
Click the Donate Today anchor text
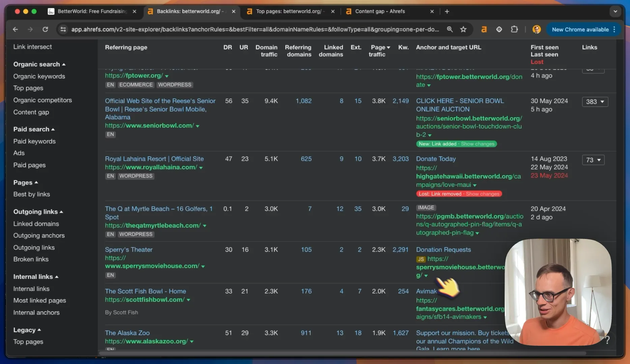coord(436,159)
